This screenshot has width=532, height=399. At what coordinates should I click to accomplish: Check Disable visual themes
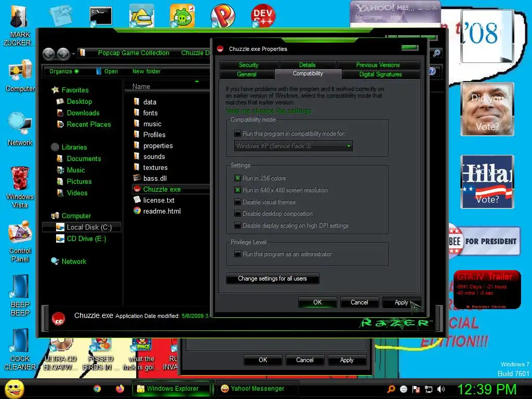(x=238, y=202)
